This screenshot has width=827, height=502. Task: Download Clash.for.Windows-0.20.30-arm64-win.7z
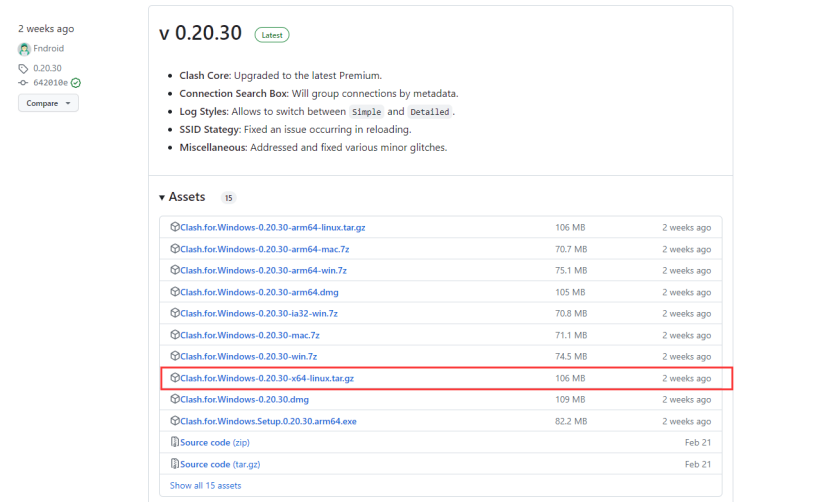[264, 271]
